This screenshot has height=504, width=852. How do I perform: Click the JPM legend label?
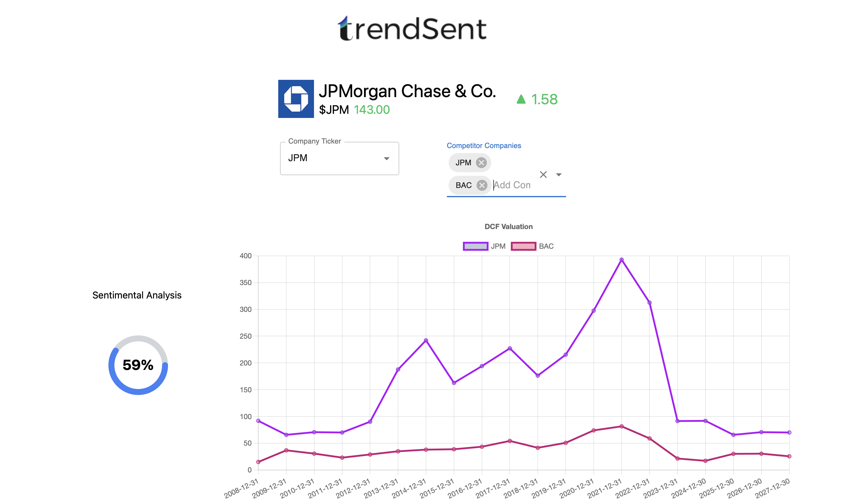pos(498,246)
